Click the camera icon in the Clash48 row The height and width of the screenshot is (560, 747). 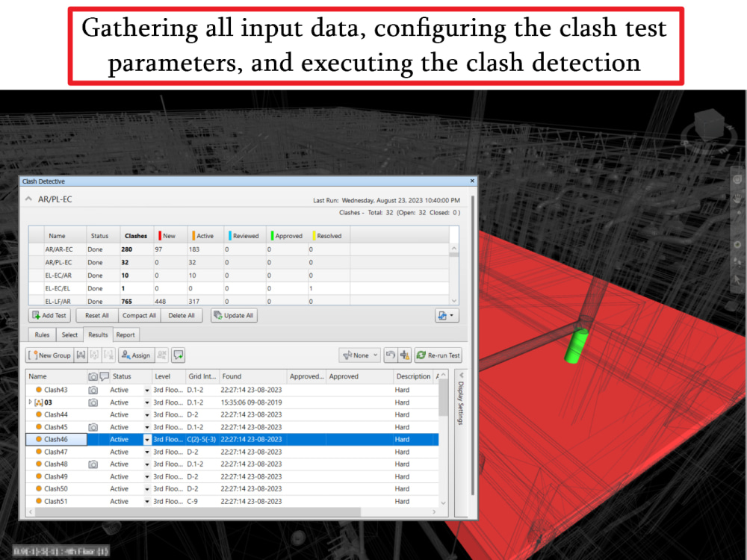(93, 464)
